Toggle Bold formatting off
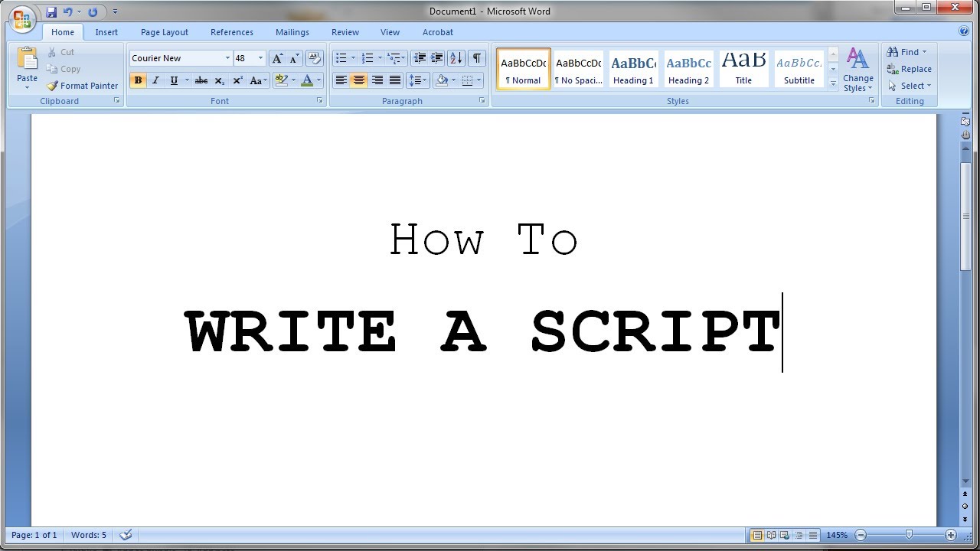Image resolution: width=980 pixels, height=551 pixels. coord(138,80)
